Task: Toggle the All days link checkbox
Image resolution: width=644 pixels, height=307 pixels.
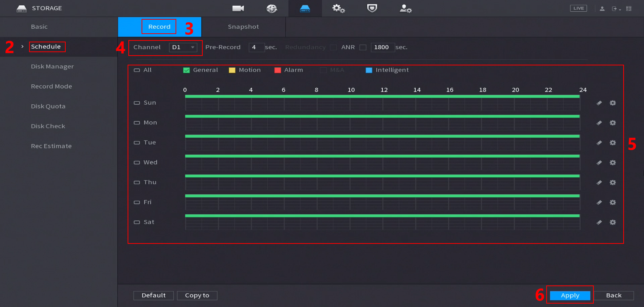Action: coord(137,70)
